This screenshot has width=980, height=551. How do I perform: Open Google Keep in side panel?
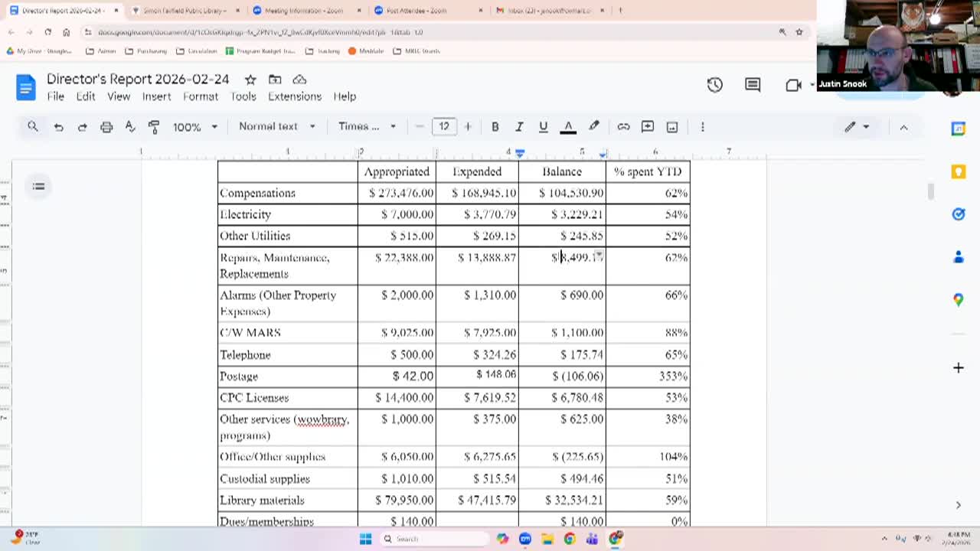click(x=959, y=172)
